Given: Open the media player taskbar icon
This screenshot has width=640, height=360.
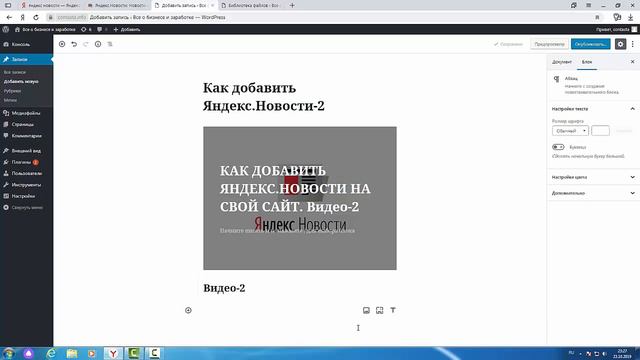Looking at the screenshot, I should (x=92, y=353).
